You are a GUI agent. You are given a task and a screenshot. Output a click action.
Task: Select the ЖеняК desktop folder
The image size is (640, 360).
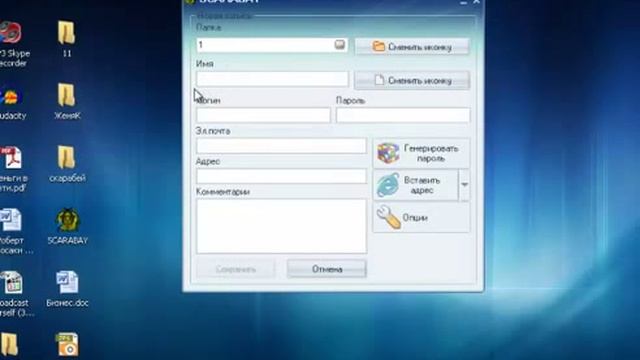coord(67,101)
